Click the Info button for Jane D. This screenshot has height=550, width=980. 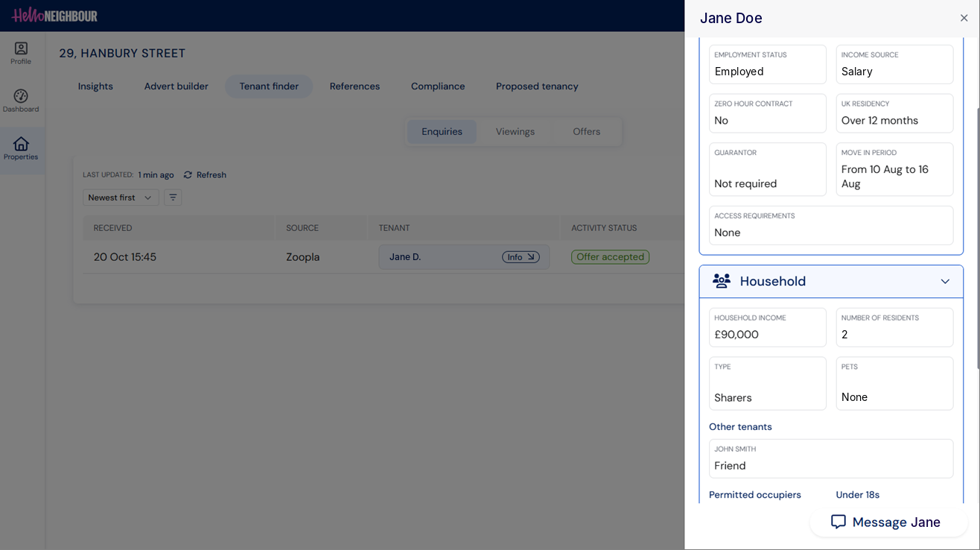(x=521, y=257)
